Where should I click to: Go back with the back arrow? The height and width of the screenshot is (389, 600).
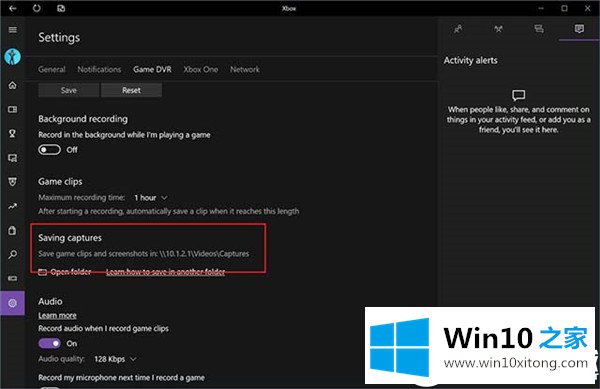(x=13, y=8)
